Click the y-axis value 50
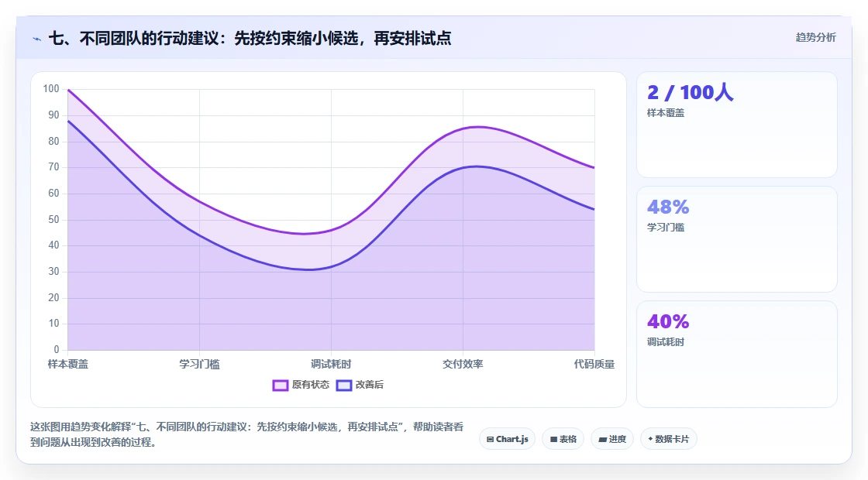The image size is (868, 480). point(53,220)
